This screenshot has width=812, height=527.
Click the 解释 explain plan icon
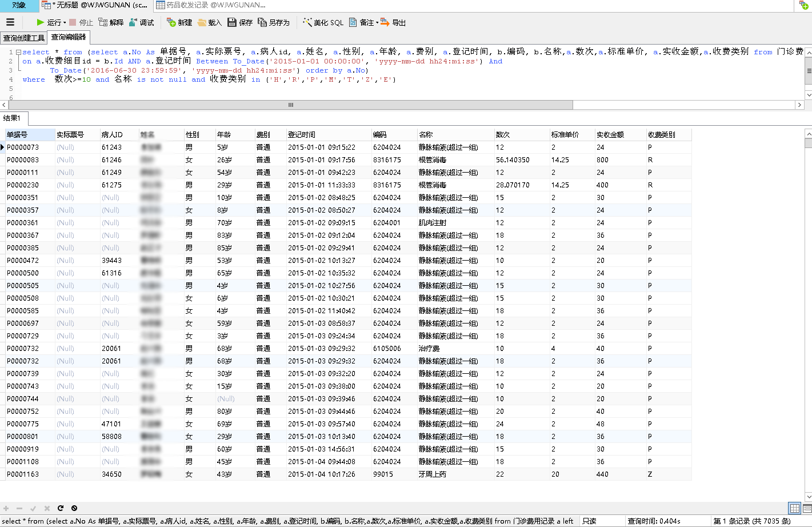(x=111, y=22)
